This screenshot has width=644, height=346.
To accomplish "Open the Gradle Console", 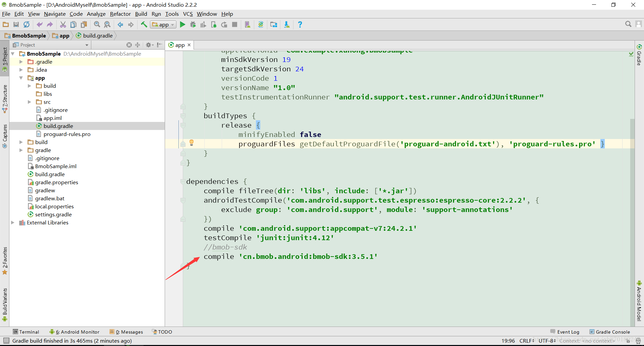I will point(610,332).
